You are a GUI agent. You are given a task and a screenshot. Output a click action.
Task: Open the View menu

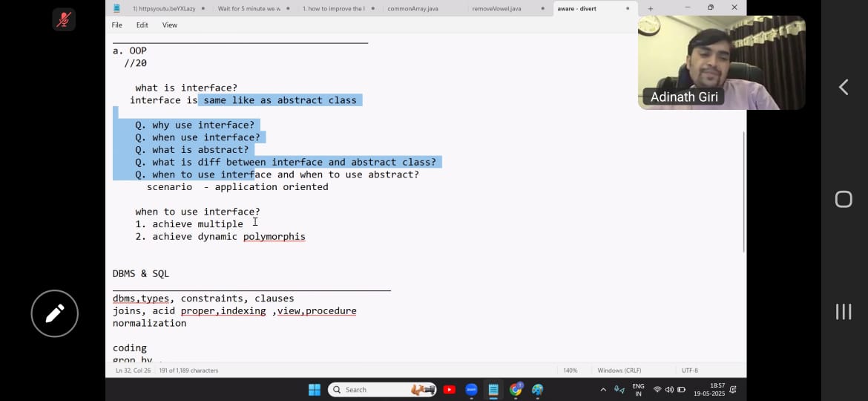(x=170, y=25)
